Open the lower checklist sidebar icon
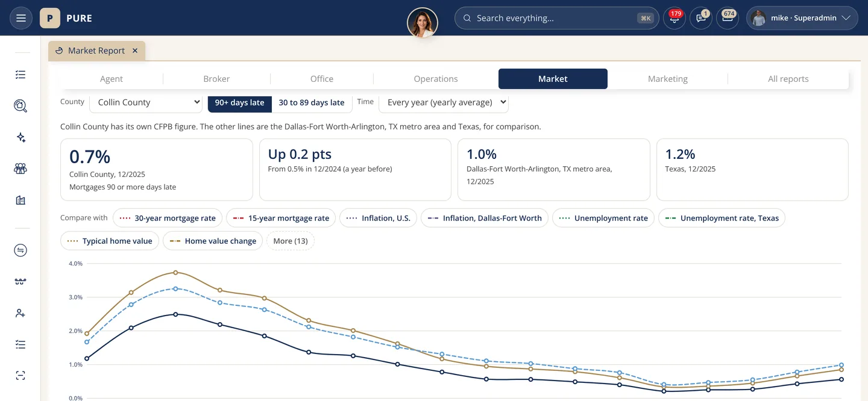The width and height of the screenshot is (868, 401). 20,344
